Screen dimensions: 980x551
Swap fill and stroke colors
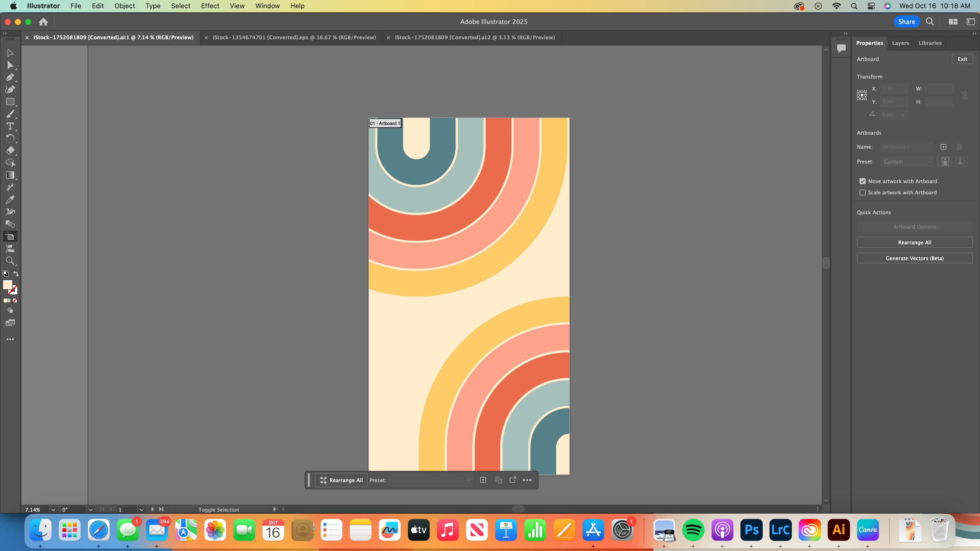[16, 273]
